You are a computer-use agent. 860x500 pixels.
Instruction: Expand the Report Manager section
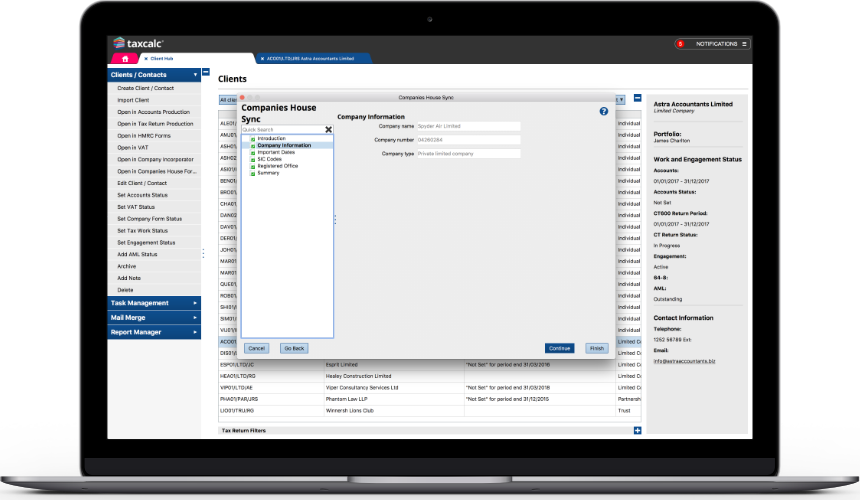point(154,332)
